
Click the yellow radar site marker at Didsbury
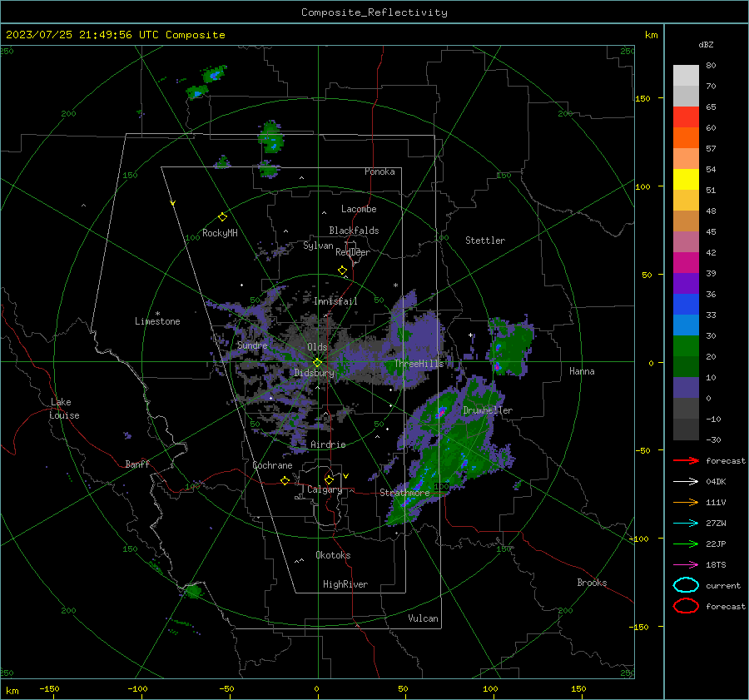318,363
